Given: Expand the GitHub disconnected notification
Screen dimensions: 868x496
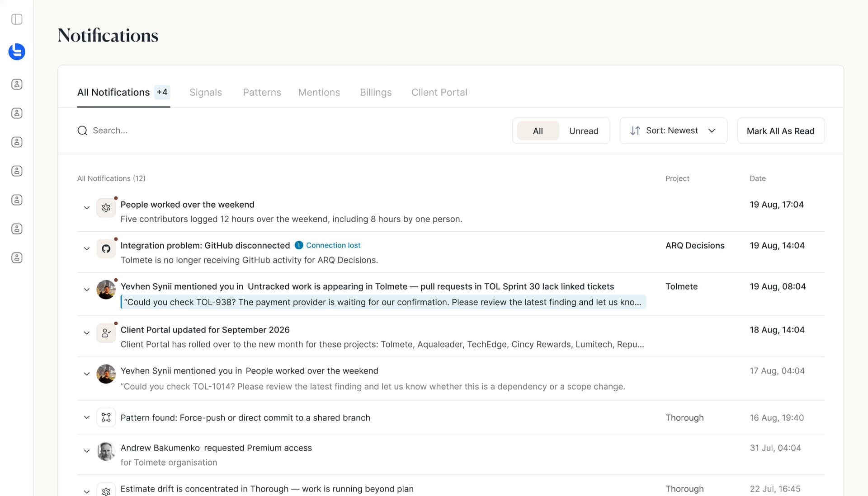Looking at the screenshot, I should click(x=87, y=248).
